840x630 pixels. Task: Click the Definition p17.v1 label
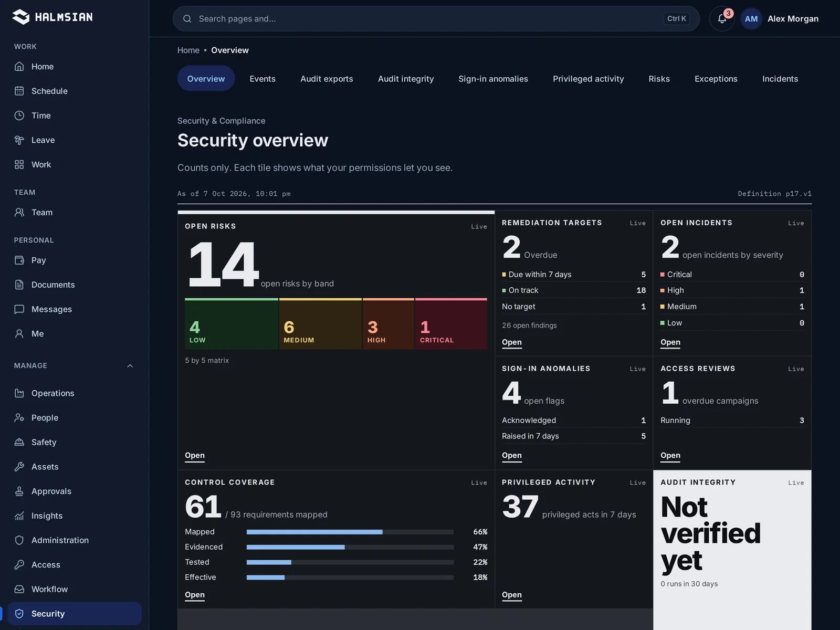(774, 194)
